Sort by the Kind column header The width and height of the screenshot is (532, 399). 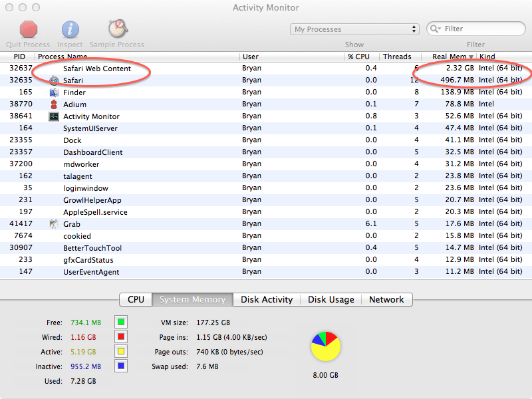pyautogui.click(x=487, y=57)
